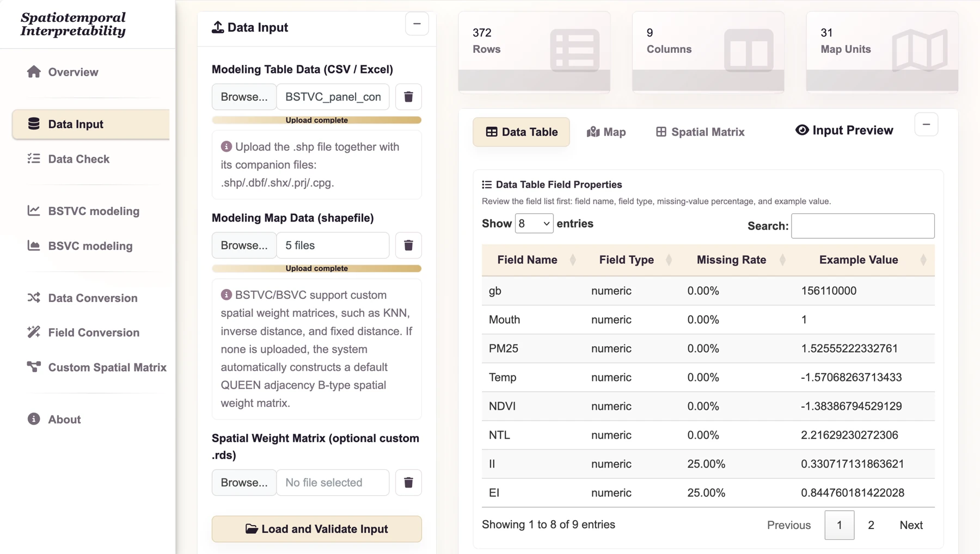Browse for spatial weight matrix rds file
The image size is (980, 554).
click(x=244, y=483)
